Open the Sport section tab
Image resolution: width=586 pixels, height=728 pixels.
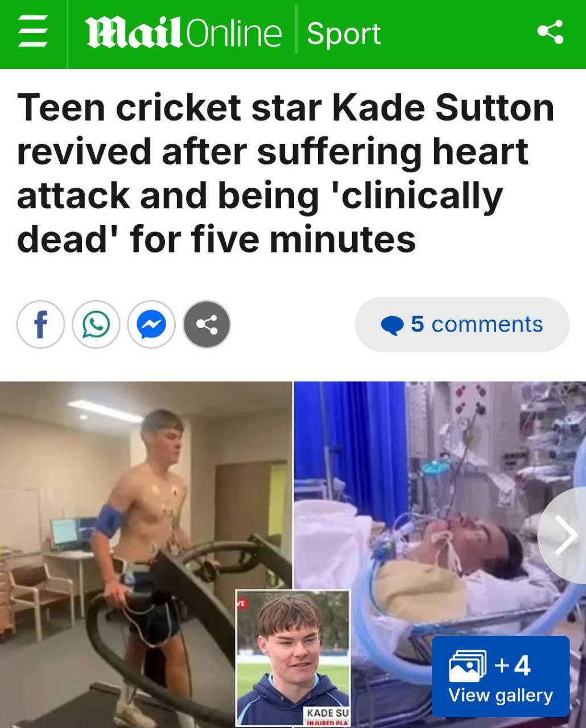coord(344,34)
